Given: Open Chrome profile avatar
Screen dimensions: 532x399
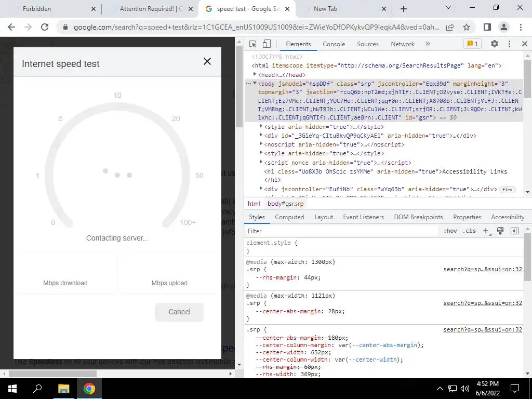Looking at the screenshot, I should click(x=504, y=27).
